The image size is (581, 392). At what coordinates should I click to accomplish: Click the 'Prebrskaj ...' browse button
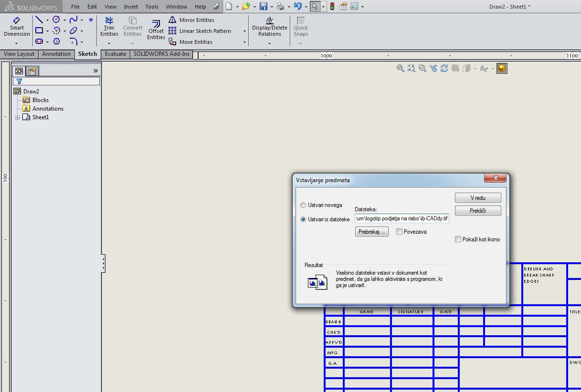point(372,232)
